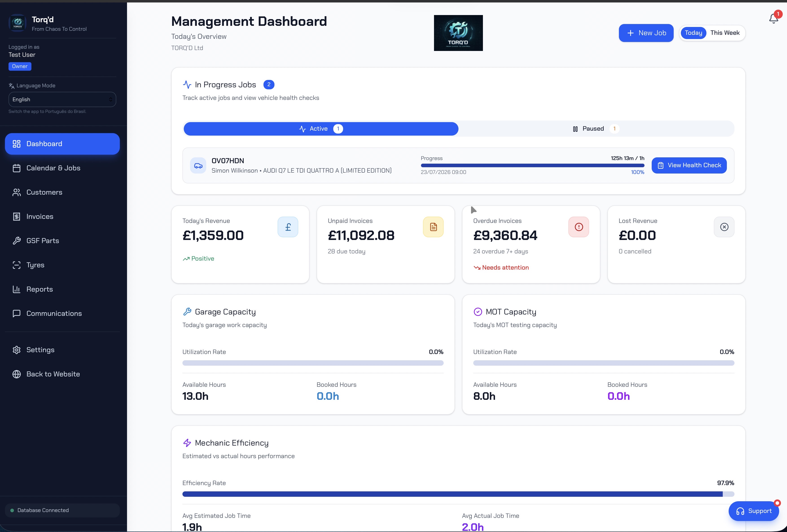Click the £11,092.08 unpaid value
This screenshot has height=532, width=787.
pos(361,235)
